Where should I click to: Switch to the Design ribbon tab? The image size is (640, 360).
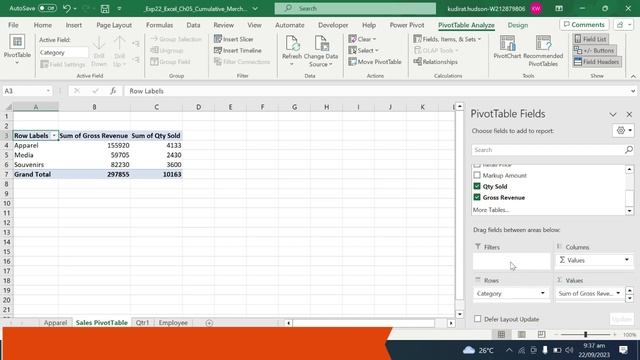(x=518, y=25)
